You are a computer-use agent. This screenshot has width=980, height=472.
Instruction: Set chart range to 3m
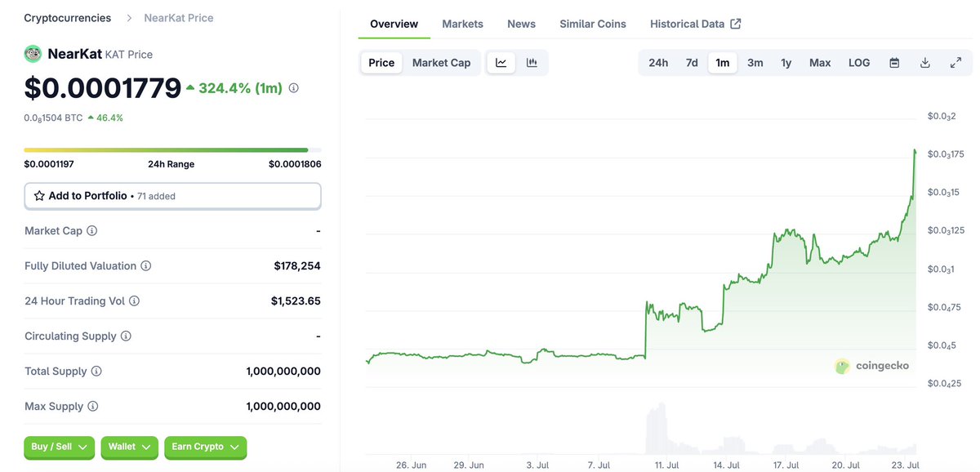click(755, 63)
